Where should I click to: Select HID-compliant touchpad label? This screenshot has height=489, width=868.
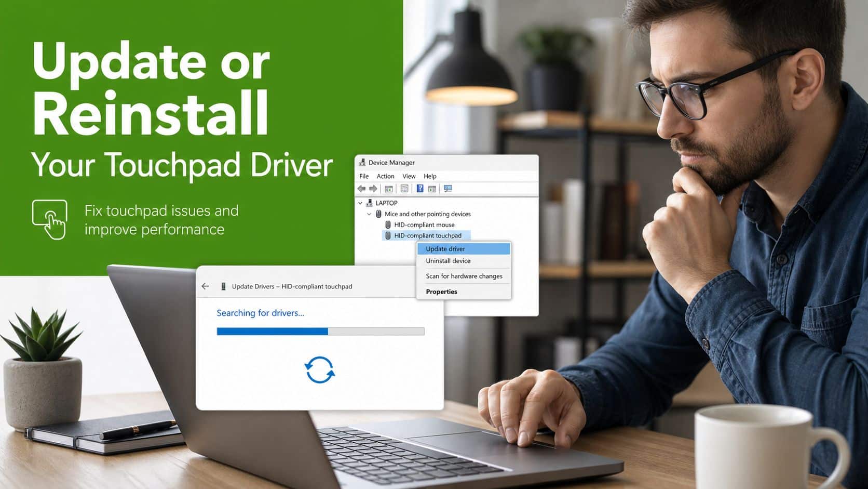[428, 236]
